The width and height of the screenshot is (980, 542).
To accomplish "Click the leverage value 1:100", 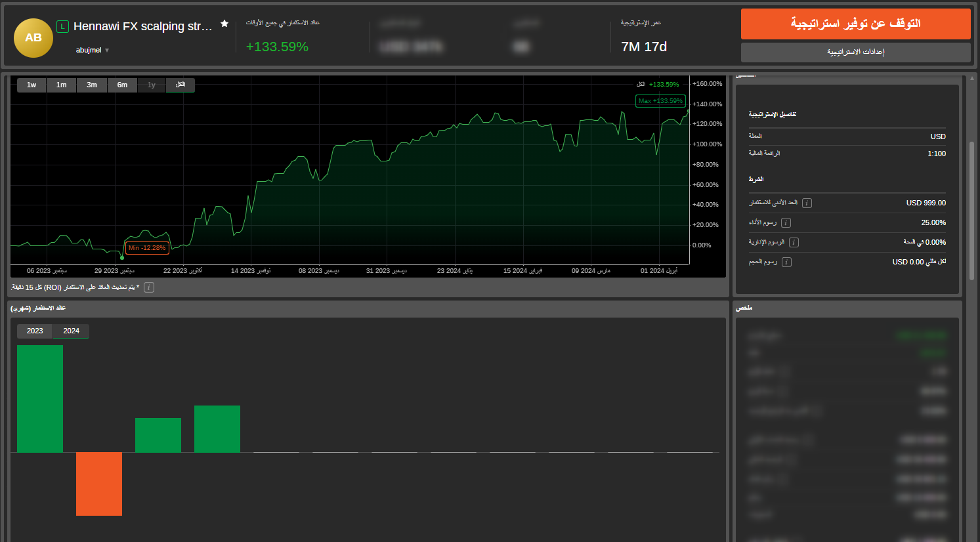I will [x=937, y=154].
